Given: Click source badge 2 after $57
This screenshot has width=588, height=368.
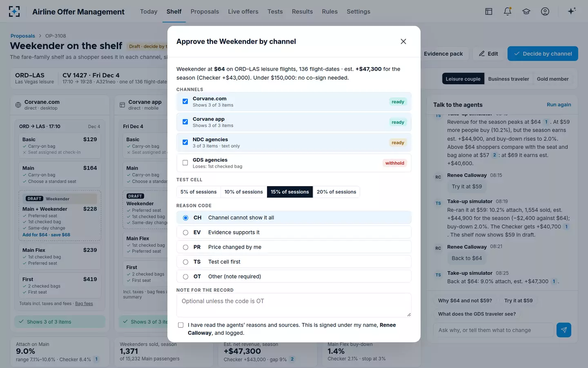Looking at the screenshot, I should click(494, 155).
